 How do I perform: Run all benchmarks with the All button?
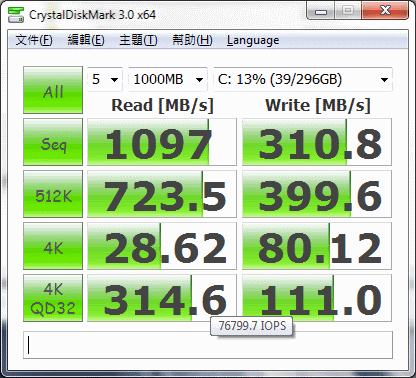53,90
